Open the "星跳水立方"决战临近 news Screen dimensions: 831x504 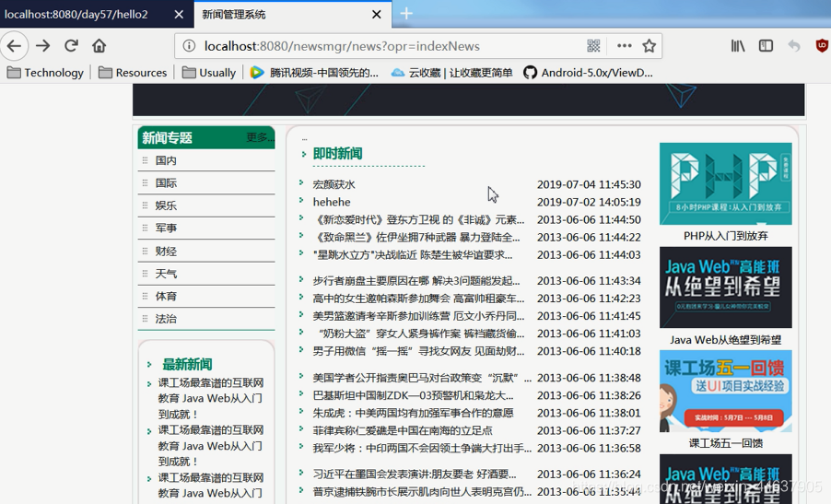pyautogui.click(x=413, y=255)
